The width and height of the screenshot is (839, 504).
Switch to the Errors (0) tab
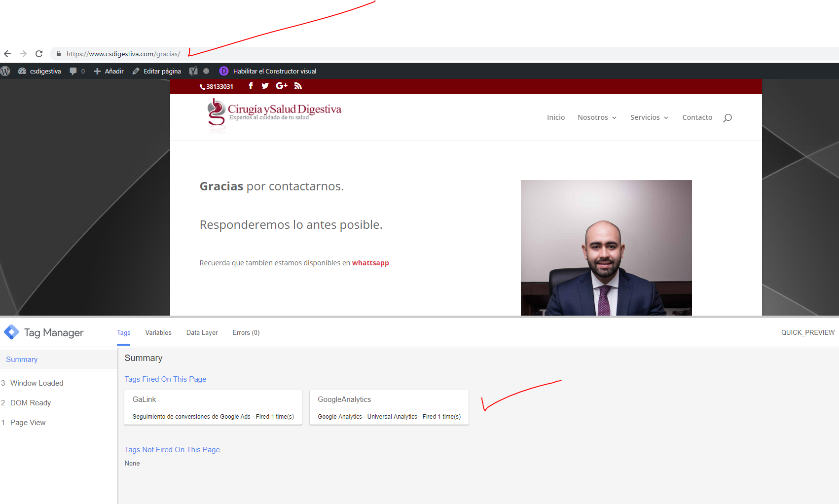click(246, 333)
